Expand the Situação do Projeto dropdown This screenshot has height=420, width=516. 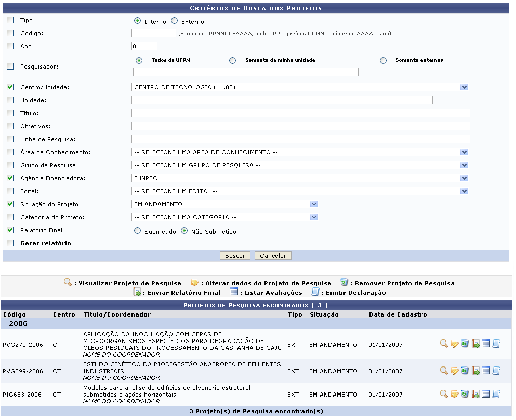[225, 204]
